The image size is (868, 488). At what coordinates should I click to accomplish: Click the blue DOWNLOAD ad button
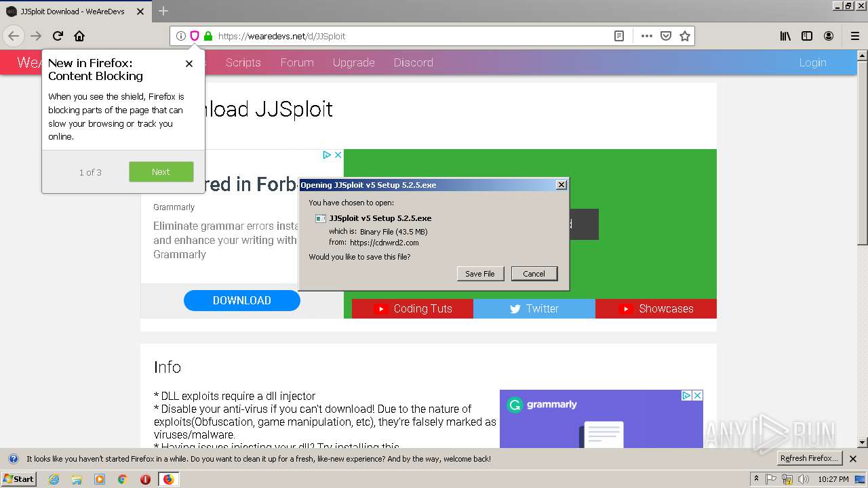(242, 300)
